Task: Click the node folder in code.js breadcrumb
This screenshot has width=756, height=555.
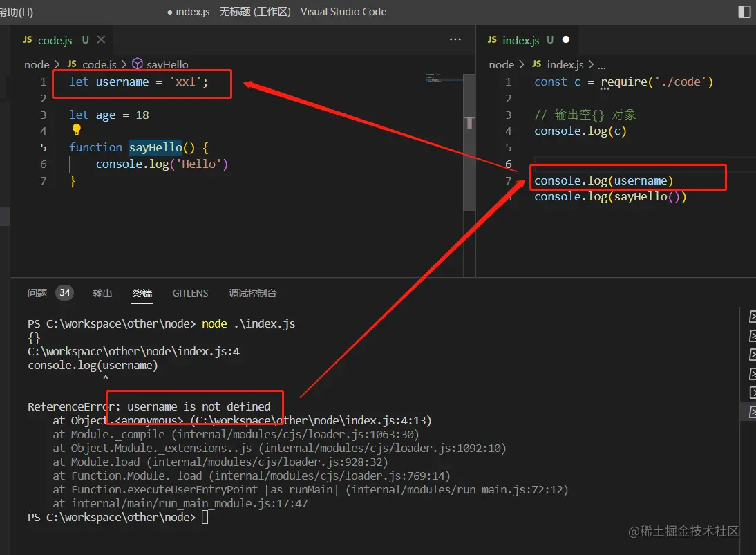Action: tap(37, 64)
